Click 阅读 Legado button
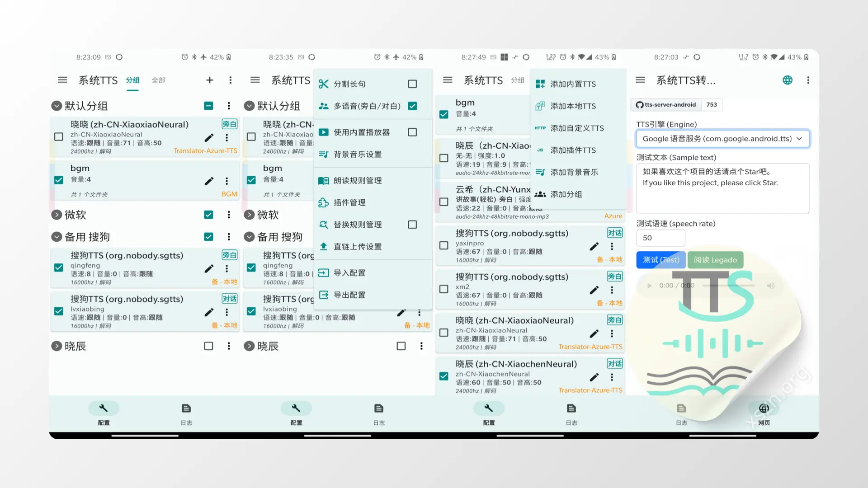 (715, 260)
